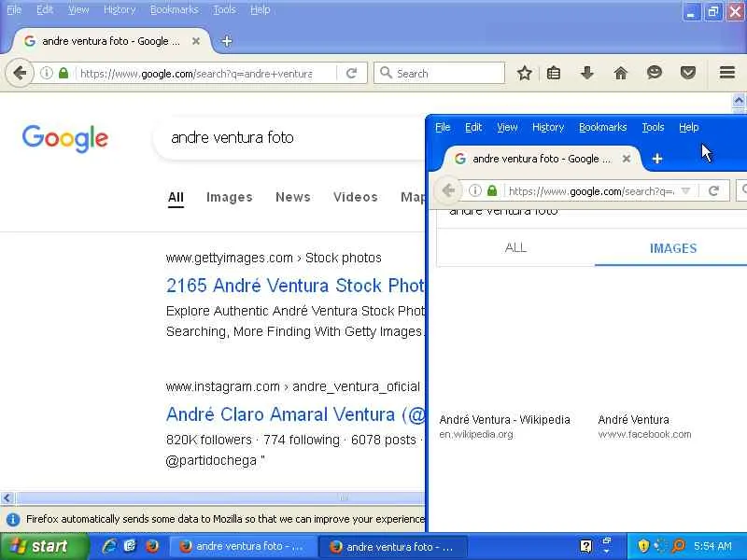This screenshot has height=560, width=747.
Task: Open André Claro Amaral Ventura Instagram link
Action: tap(295, 414)
